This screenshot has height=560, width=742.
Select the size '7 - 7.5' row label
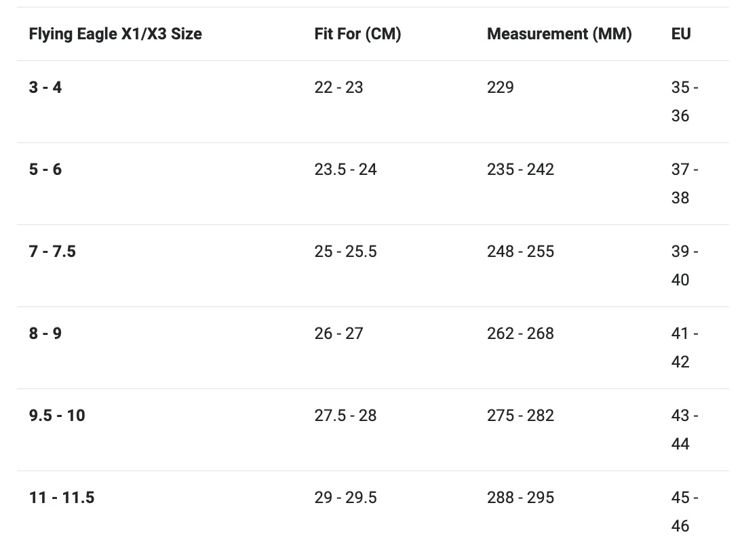(x=52, y=252)
